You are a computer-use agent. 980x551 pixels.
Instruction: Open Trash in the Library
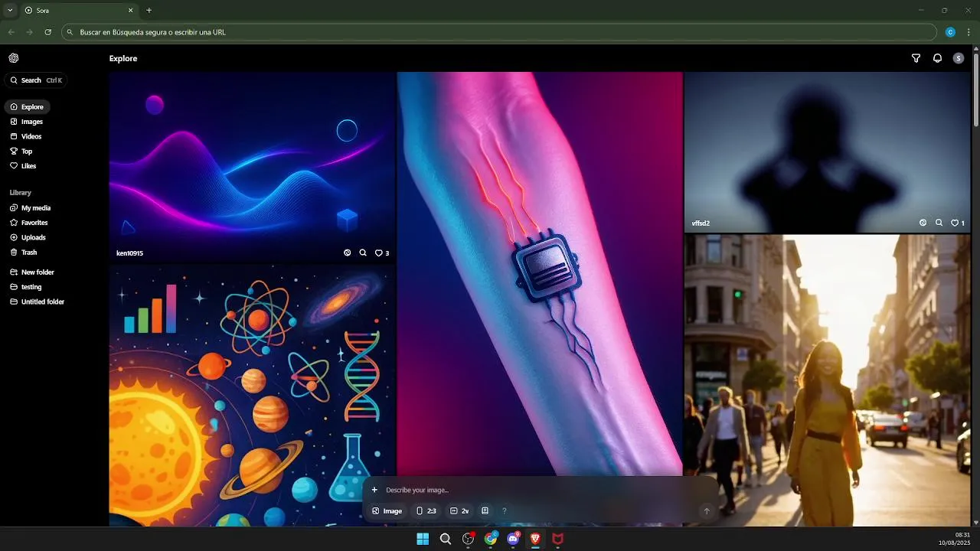point(24,253)
